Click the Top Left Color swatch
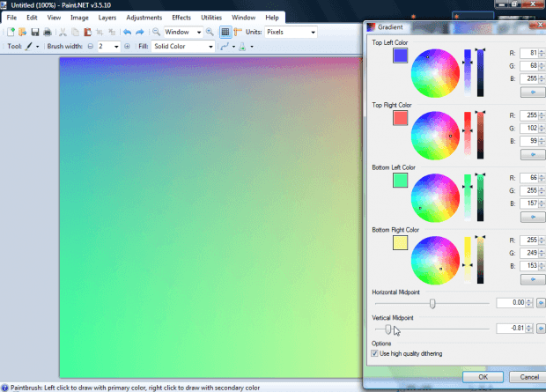The image size is (546, 392). 400,55
